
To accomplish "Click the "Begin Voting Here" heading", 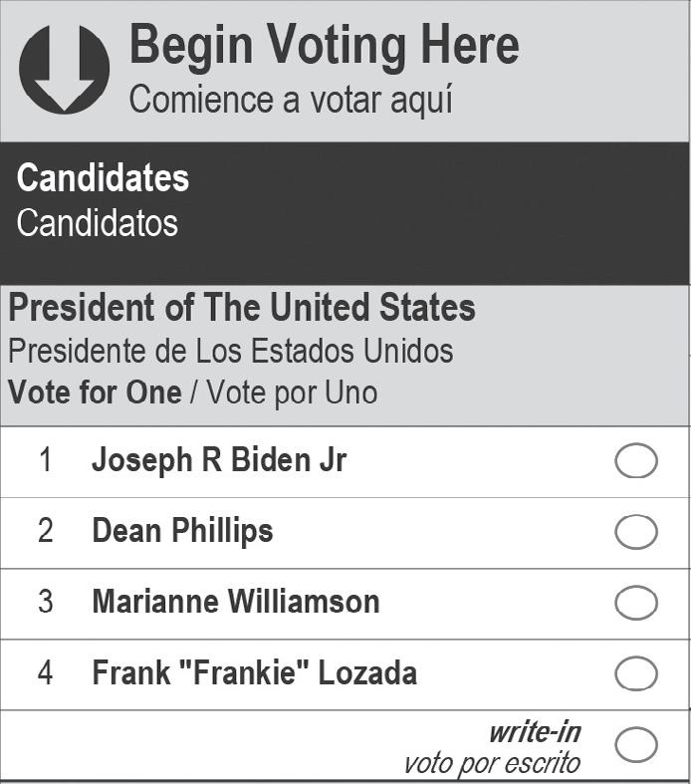I will pyautogui.click(x=324, y=45).
